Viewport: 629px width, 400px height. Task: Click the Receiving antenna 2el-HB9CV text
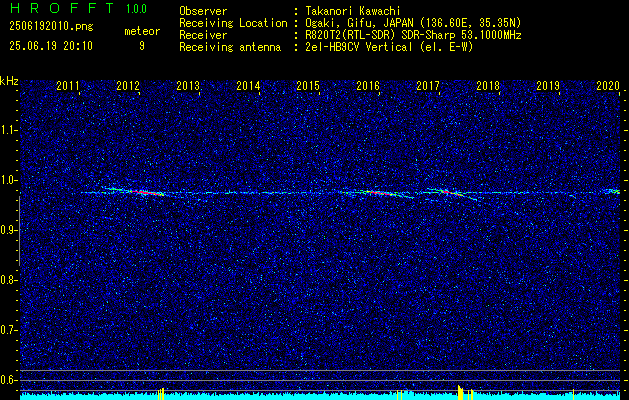click(x=389, y=47)
